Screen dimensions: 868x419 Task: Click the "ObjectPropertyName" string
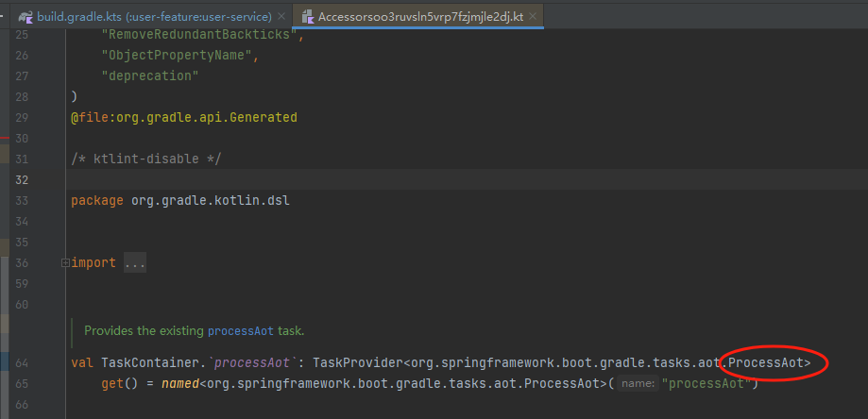178,56
